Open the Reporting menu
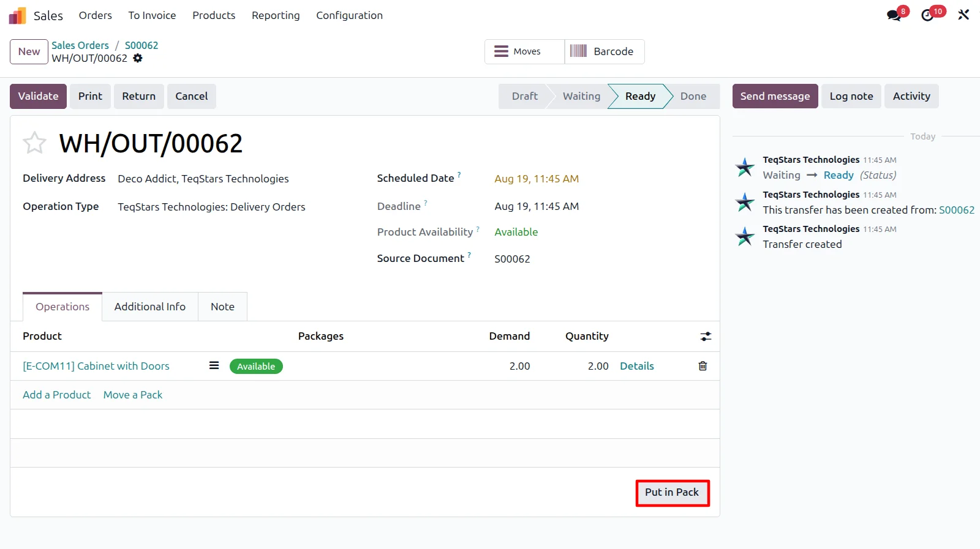Viewport: 980px width, 549px height. coord(276,15)
